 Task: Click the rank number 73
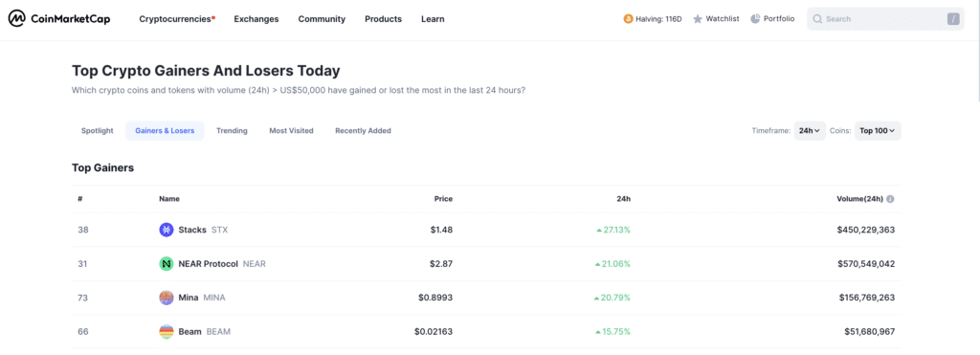pyautogui.click(x=82, y=298)
